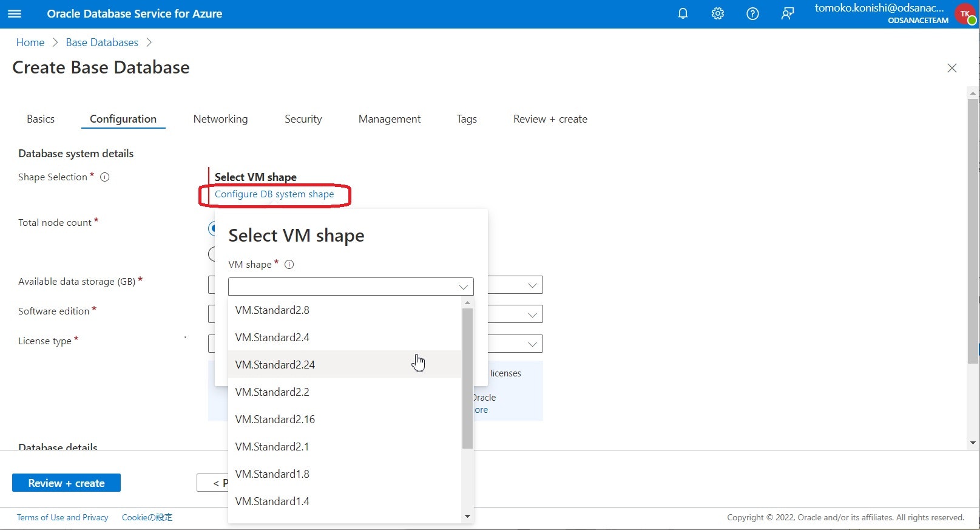
Task: Go to Base Databases breadcrumb
Action: pos(102,42)
